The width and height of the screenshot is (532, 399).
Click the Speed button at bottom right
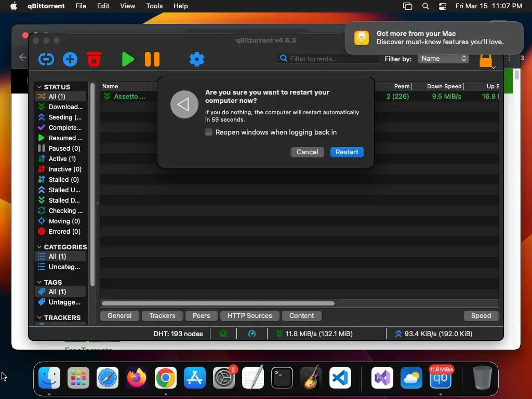(x=481, y=316)
